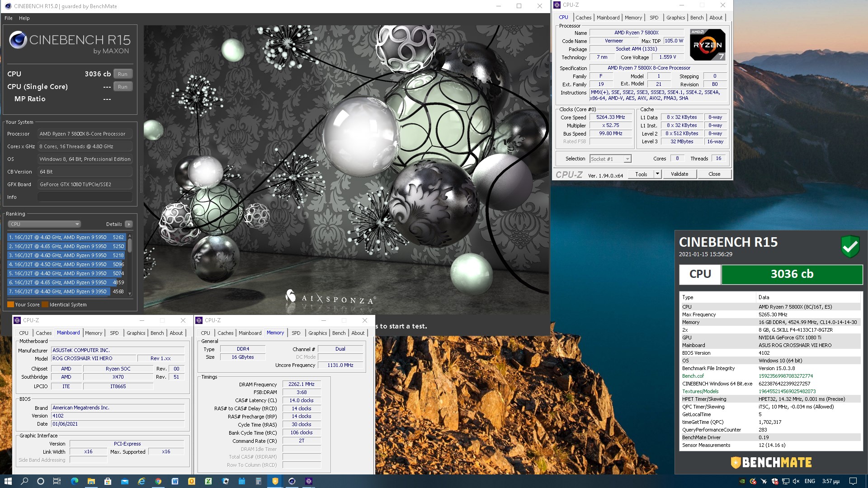868x488 pixels.
Task: Select ranking row 5 with score 5074
Action: pos(66,273)
